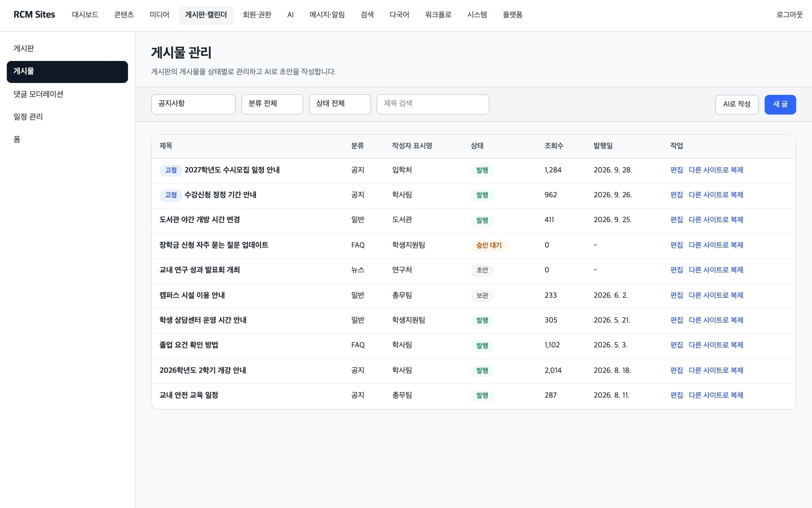Copy 2026학년도 2학기 개강 안내 to another site
The image size is (812, 508).
tap(716, 370)
